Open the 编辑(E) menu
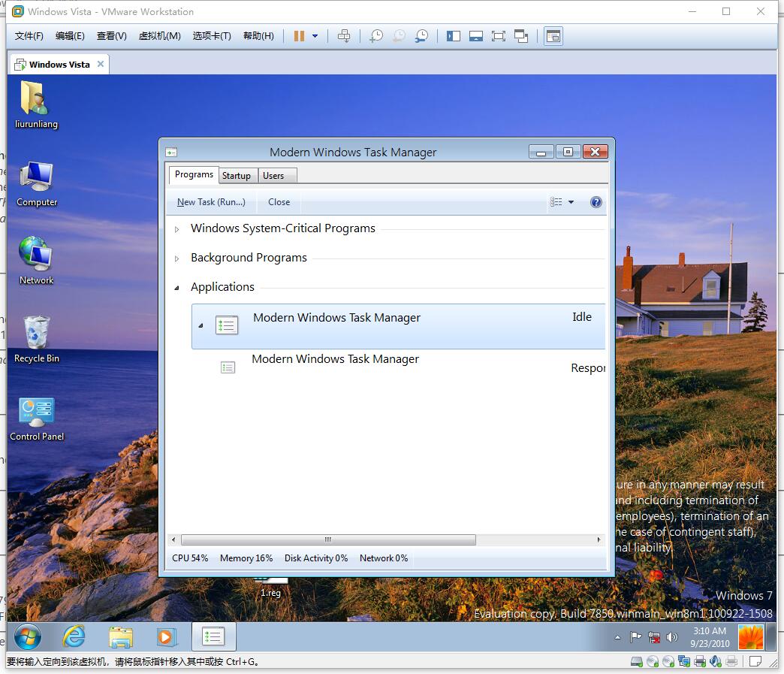This screenshot has width=784, height=674. [70, 36]
